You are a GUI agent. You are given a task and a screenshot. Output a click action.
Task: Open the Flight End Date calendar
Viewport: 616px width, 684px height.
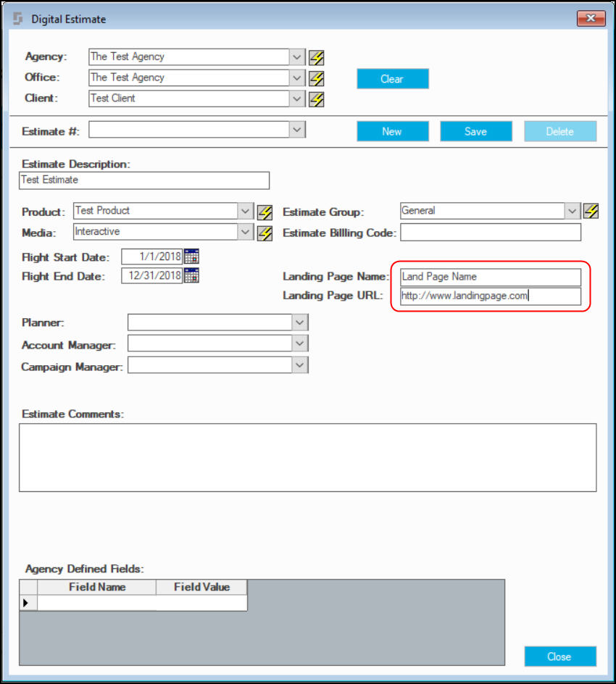click(x=191, y=275)
